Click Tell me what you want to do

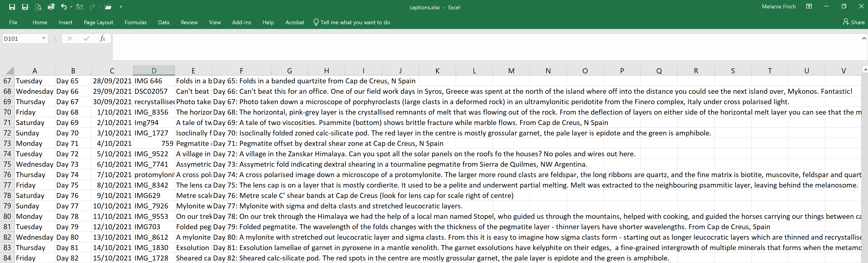click(352, 22)
